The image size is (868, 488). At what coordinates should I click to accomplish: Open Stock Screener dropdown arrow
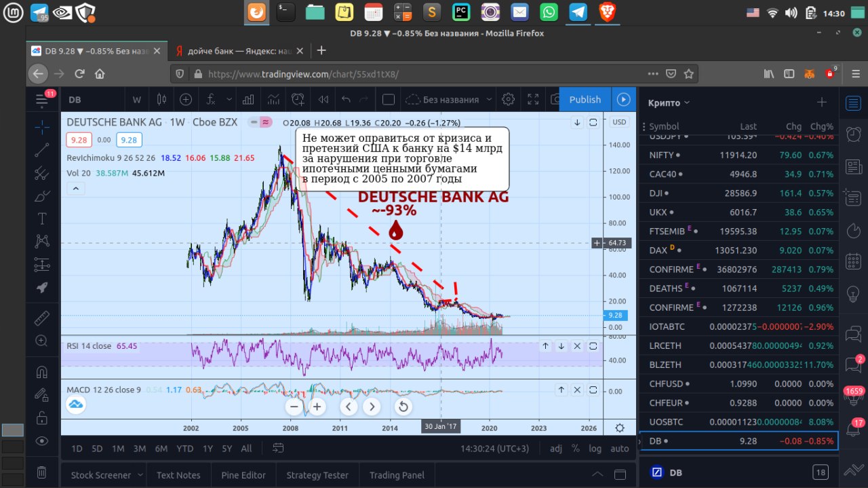tap(140, 475)
